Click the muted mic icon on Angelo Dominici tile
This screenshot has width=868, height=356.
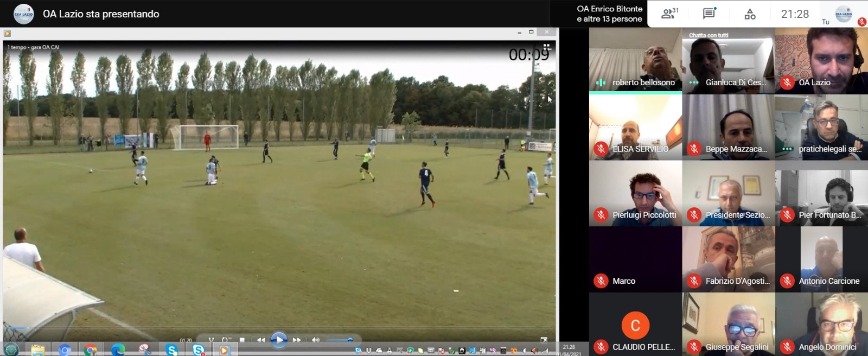coord(787,347)
